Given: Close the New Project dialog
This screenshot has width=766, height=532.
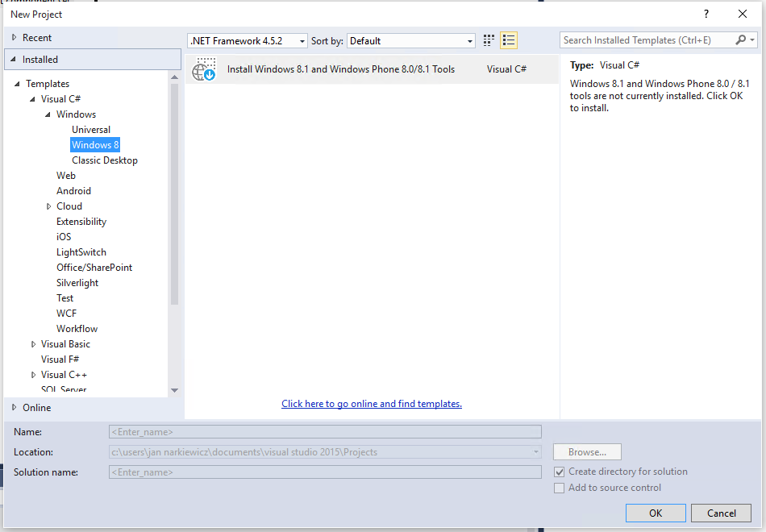Looking at the screenshot, I should [743, 15].
